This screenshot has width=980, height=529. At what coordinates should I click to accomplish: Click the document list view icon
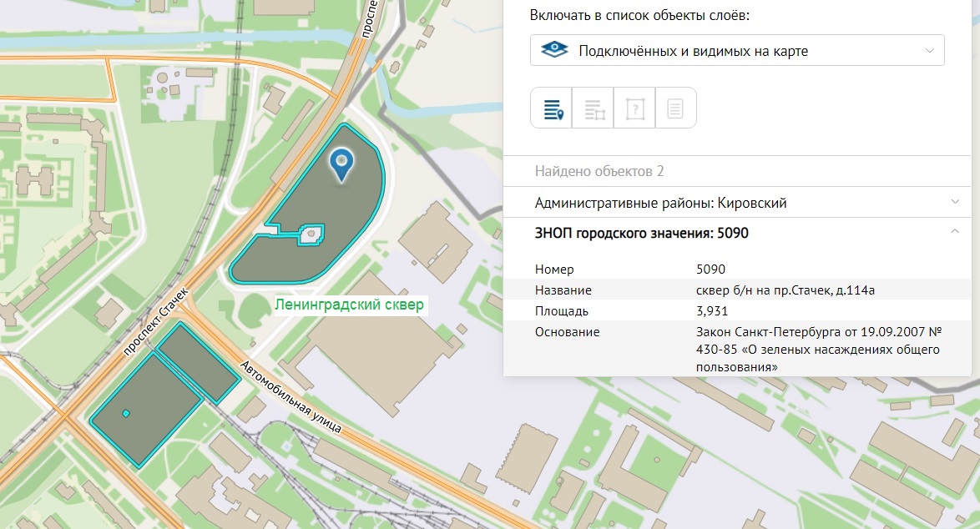click(675, 108)
